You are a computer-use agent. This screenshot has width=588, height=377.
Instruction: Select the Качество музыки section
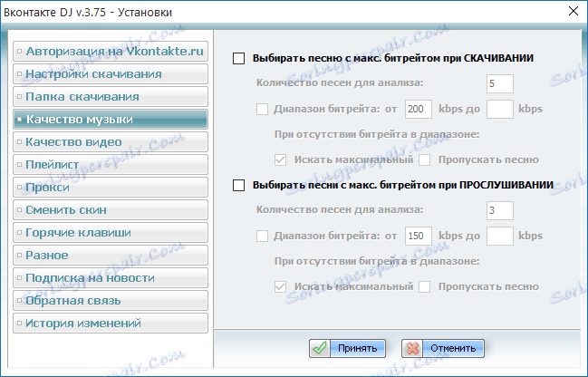point(111,120)
